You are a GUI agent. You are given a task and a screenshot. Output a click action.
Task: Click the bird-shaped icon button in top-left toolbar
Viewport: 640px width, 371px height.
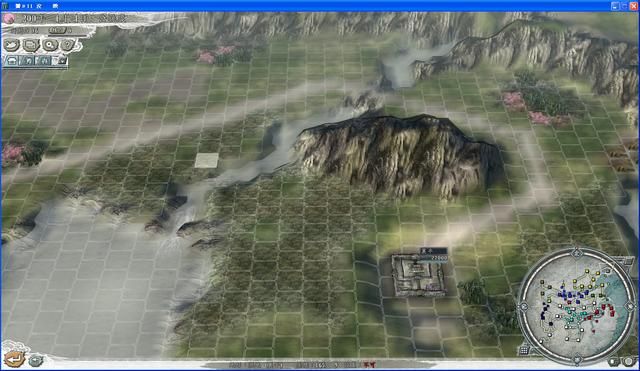click(x=12, y=44)
